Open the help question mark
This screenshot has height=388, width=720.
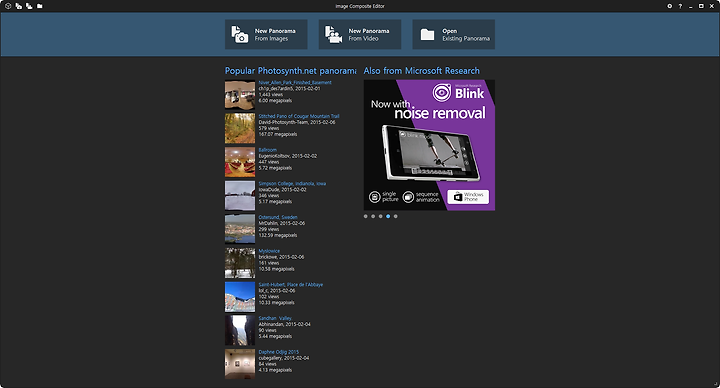tap(680, 6)
